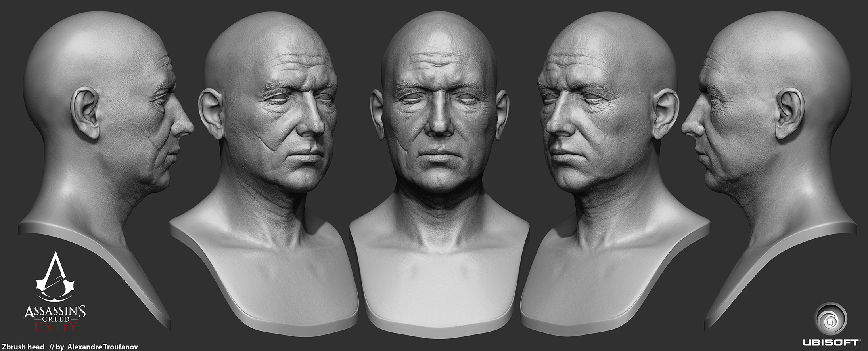
Task: Click the "Alexandre Troufanov" credit text
Action: (102, 347)
